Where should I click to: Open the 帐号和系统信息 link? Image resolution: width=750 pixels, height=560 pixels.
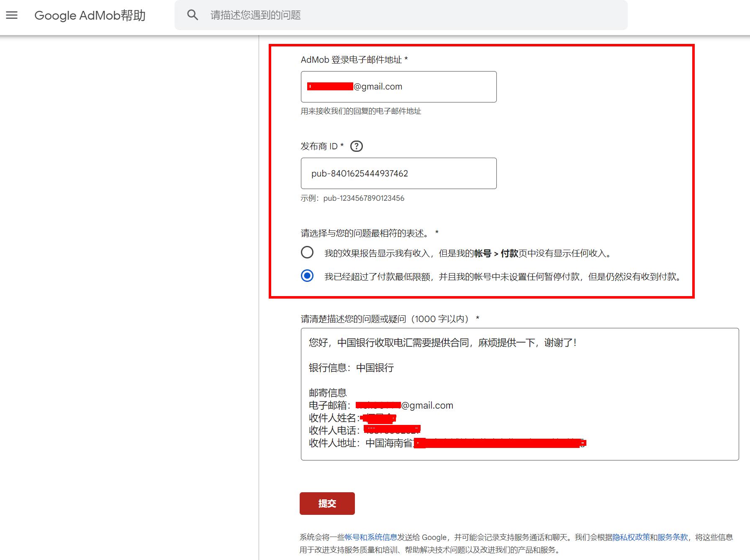[370, 537]
